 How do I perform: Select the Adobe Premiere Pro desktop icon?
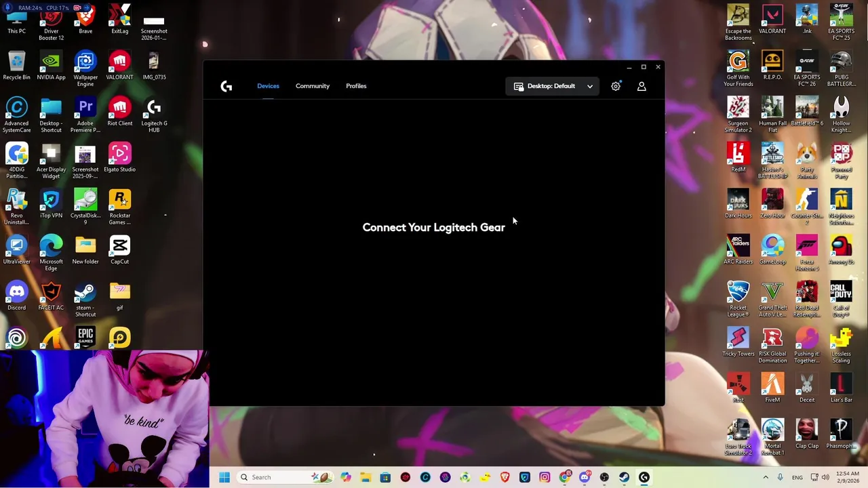click(85, 115)
